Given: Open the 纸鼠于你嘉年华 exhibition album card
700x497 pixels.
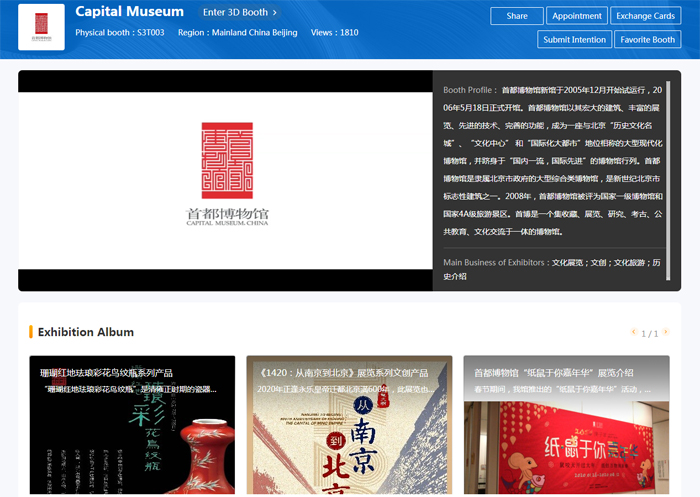Looking at the screenshot, I should click(x=567, y=425).
